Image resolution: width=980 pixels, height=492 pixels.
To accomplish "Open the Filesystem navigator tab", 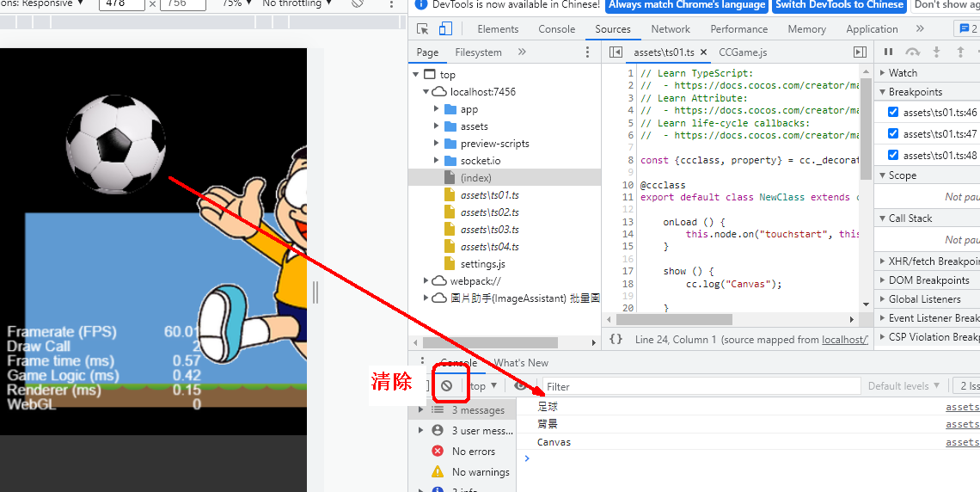I will [x=478, y=52].
